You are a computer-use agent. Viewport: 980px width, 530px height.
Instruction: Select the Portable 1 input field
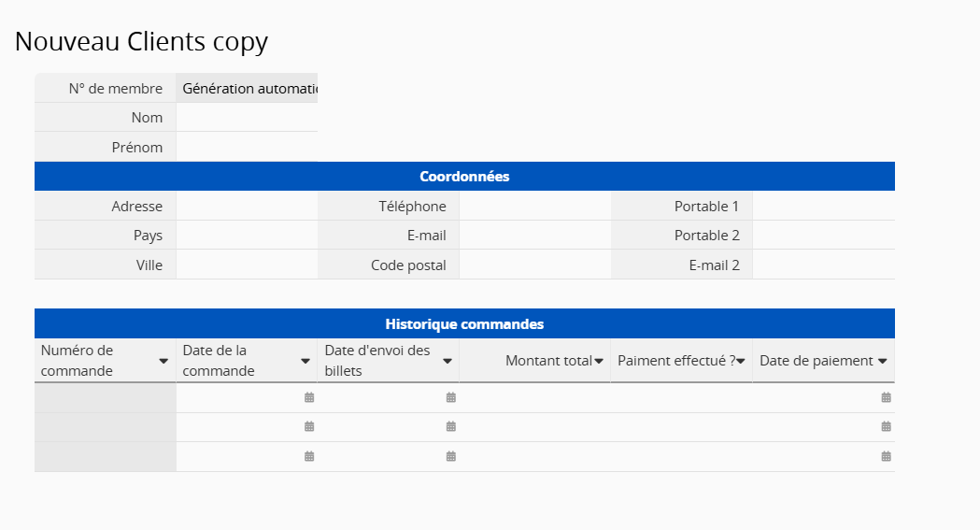click(x=823, y=207)
